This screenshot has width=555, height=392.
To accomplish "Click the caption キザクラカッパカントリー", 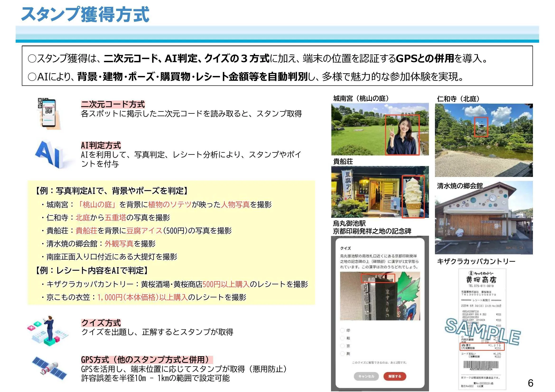I will click(476, 261).
